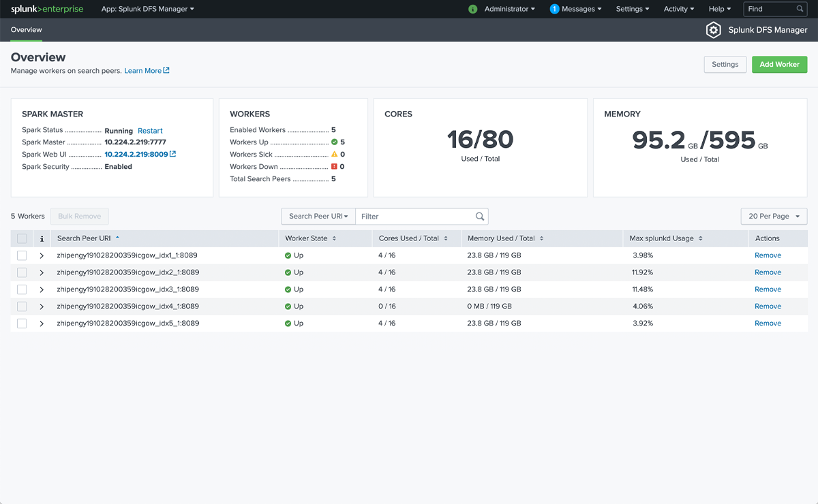Click the Splunk DFS Manager gear-hexagon icon
Viewport: 818px width, 504px height.
pyautogui.click(x=713, y=30)
